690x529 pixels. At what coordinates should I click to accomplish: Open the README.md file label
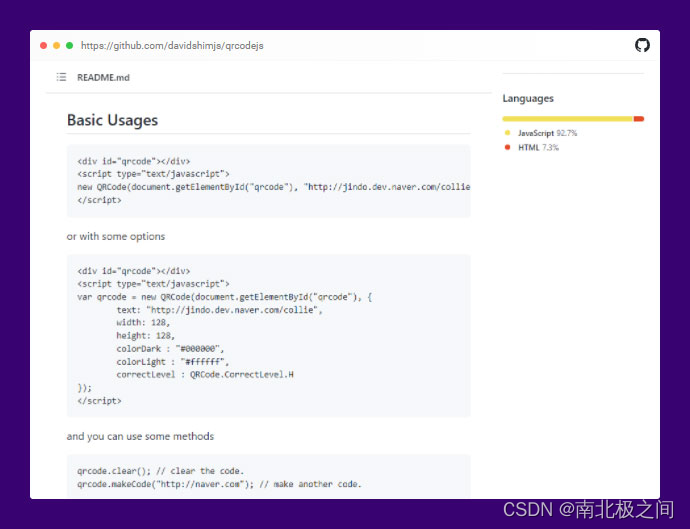(103, 77)
